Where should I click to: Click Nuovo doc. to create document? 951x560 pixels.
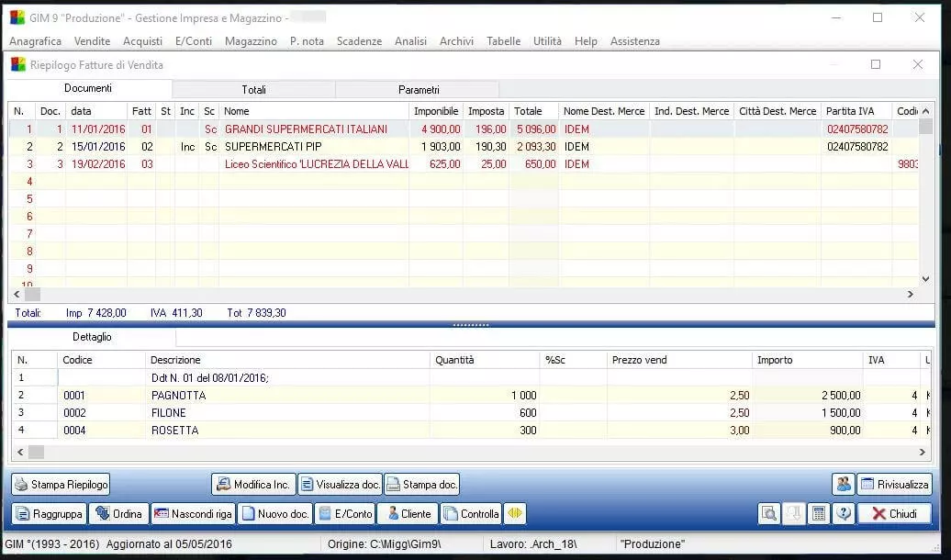(274, 513)
